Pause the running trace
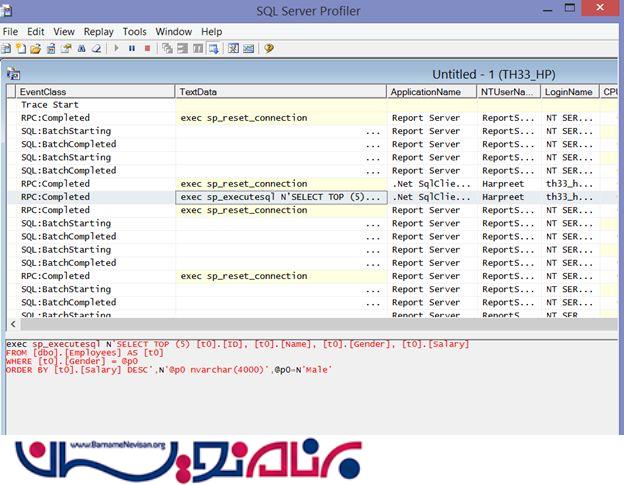Screen dimensions: 624x485 point(132,48)
